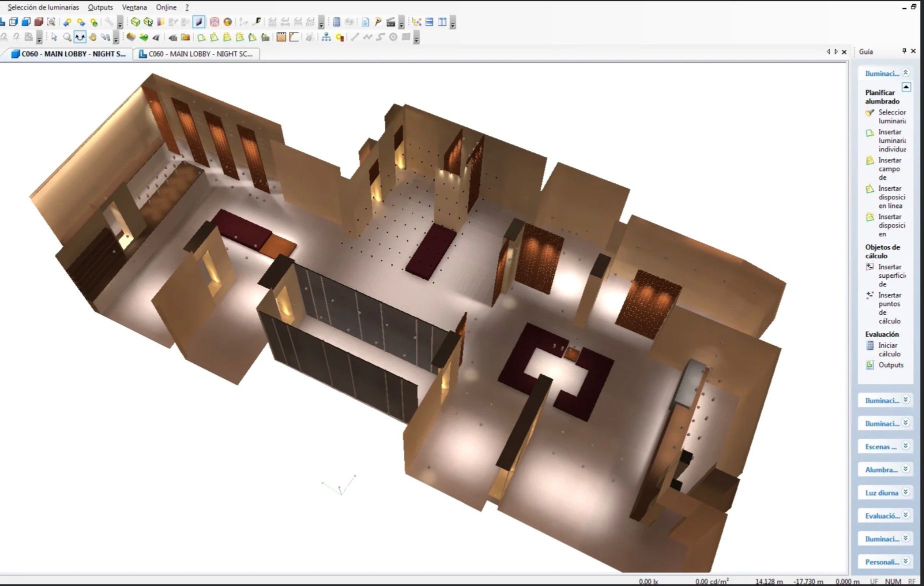Choose the arrow selection pointer tool

(54, 37)
